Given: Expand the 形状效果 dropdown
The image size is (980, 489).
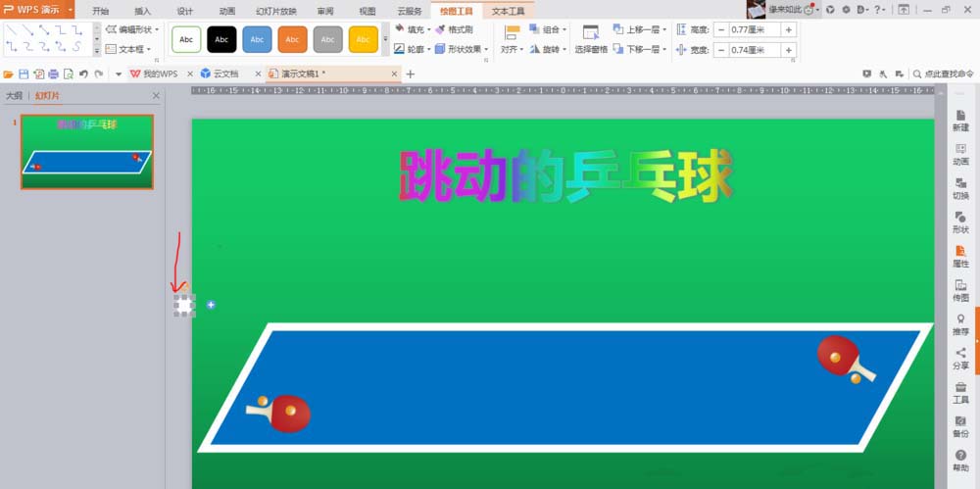Looking at the screenshot, I should click(x=486, y=49).
